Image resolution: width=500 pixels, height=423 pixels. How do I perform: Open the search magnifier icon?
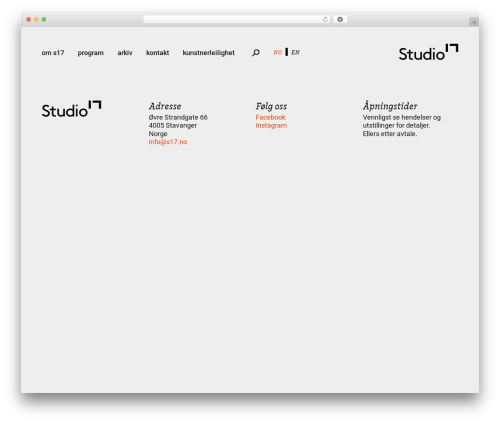(256, 53)
